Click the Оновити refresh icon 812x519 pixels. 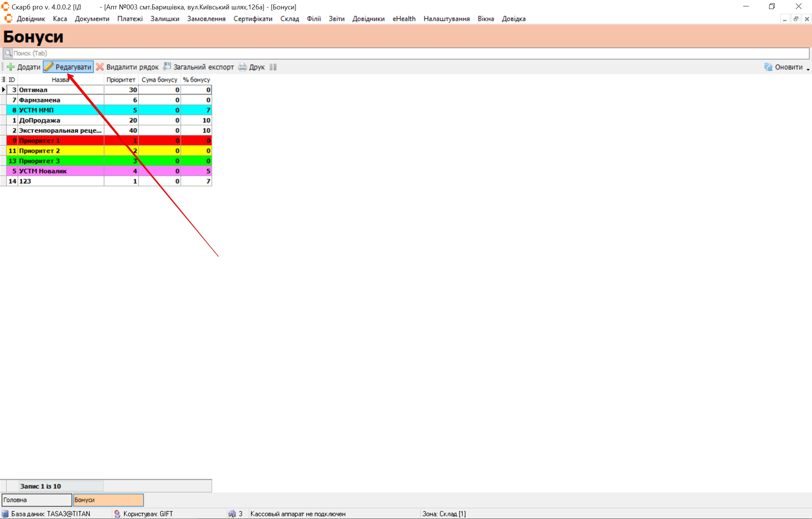[x=768, y=67]
